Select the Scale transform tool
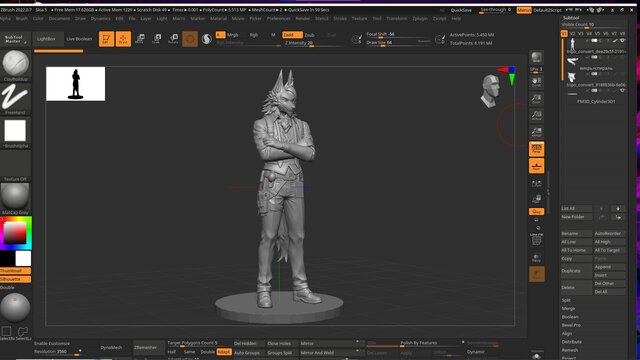Screen dimensions: 640x360 point(156,39)
